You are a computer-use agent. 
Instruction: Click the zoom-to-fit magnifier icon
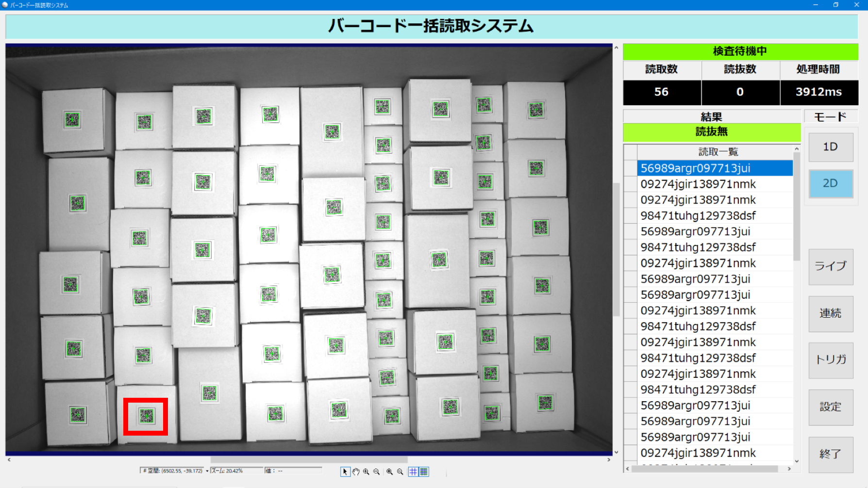tap(389, 472)
